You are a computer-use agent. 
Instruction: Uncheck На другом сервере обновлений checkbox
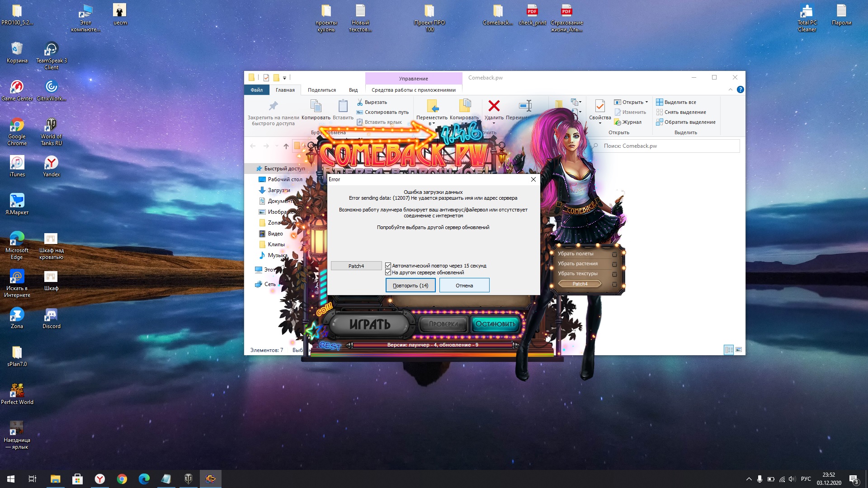(388, 272)
